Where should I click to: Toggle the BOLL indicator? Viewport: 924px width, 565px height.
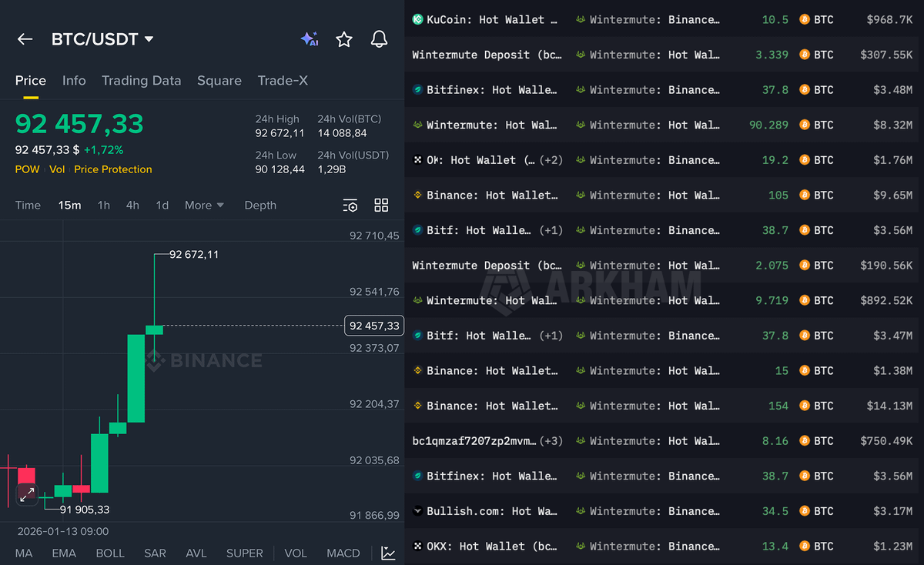coord(110,553)
